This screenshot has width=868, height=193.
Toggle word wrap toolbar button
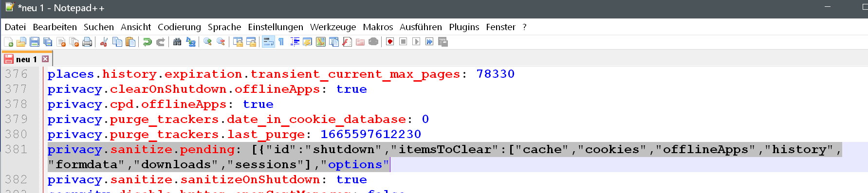268,42
